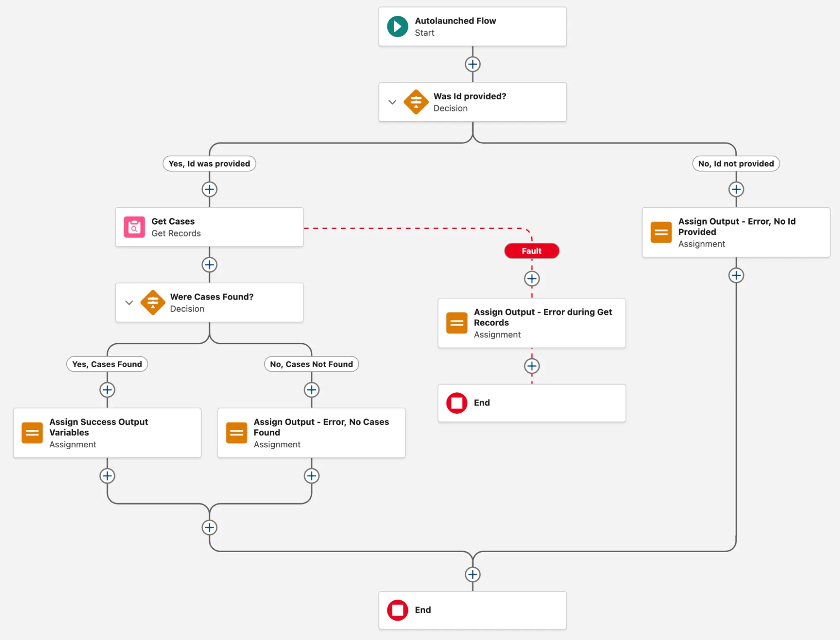Collapse the 'Were Cases Found?' decision chevron

coord(129,303)
